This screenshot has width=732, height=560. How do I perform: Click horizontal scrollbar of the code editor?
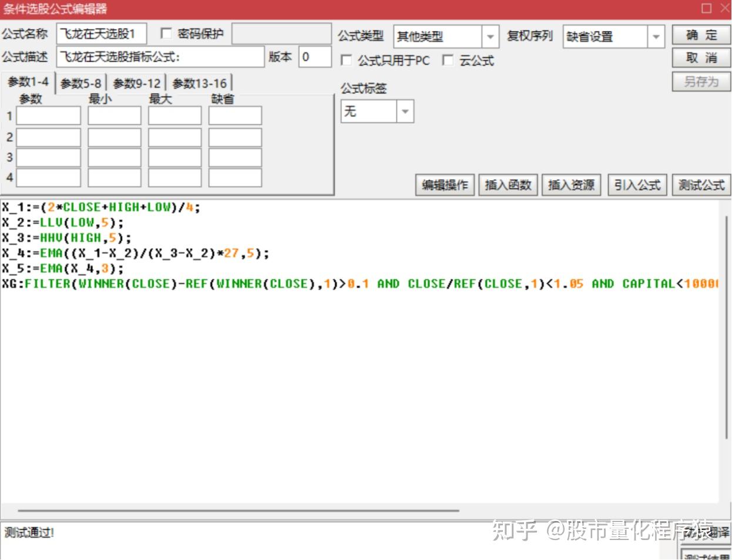pos(238,511)
